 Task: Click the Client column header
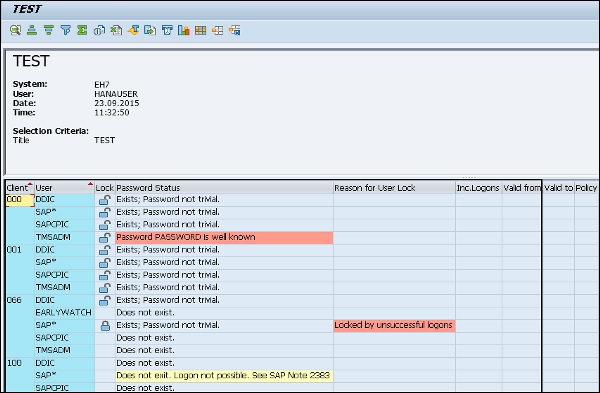click(20, 188)
